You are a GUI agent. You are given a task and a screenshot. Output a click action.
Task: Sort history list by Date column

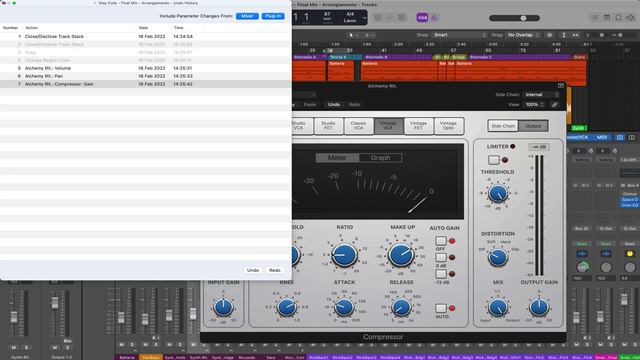point(143,28)
